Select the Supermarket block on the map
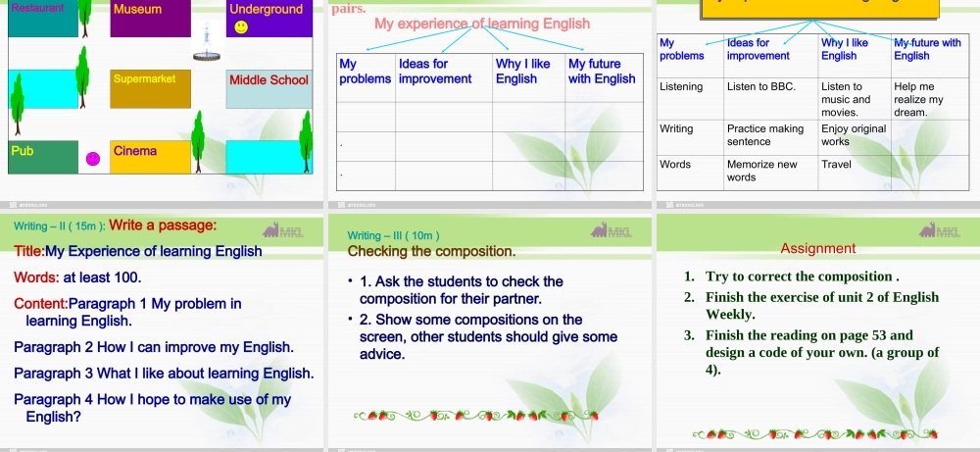Image resolution: width=980 pixels, height=452 pixels. [x=151, y=89]
